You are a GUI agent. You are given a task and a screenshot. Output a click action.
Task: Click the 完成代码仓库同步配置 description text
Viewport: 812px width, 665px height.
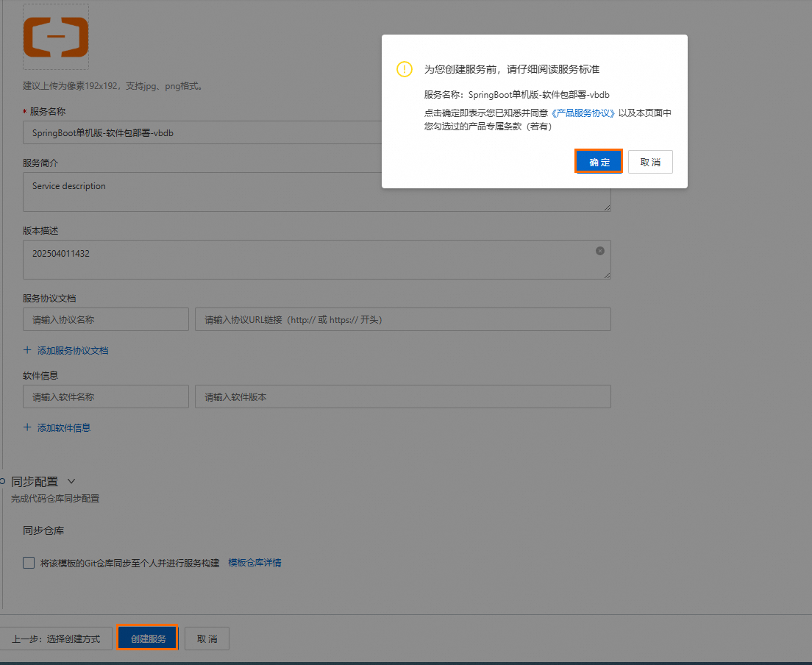(x=55, y=499)
